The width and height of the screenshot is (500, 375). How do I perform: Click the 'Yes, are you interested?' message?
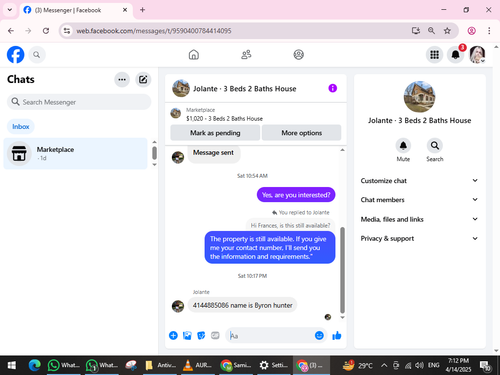296,195
